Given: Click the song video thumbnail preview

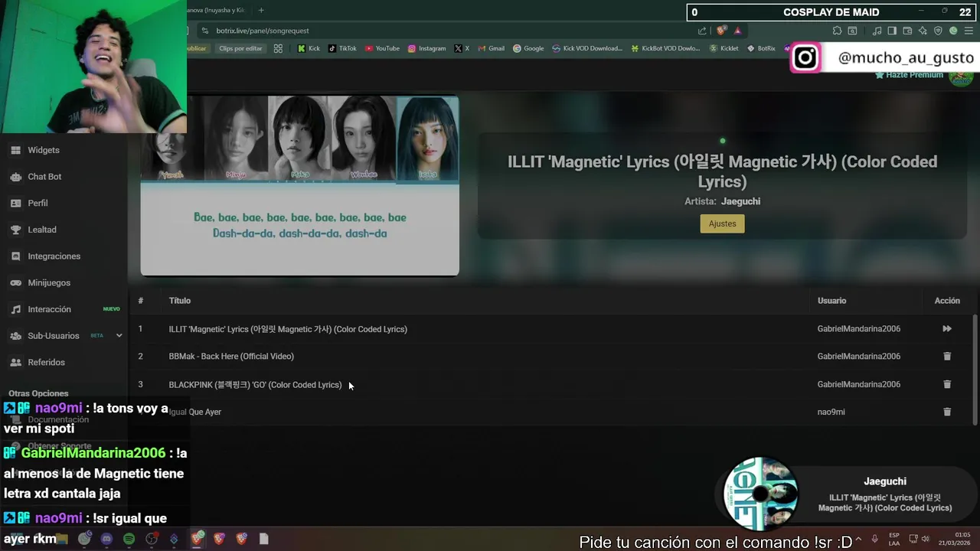Looking at the screenshot, I should click(x=300, y=185).
